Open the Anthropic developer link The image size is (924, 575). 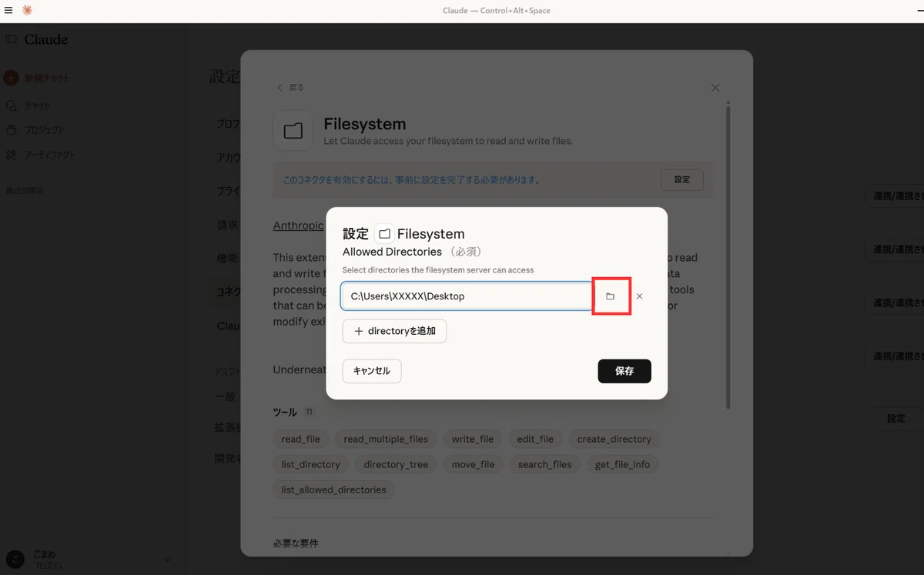pyautogui.click(x=299, y=226)
